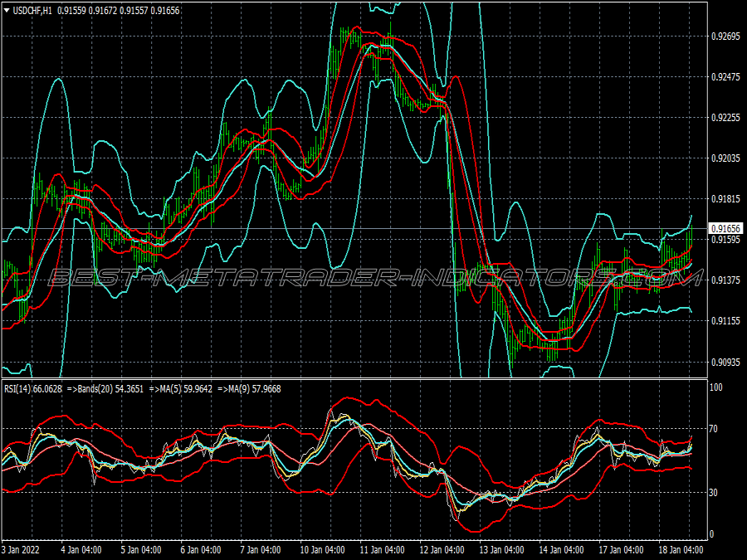Image resolution: width=747 pixels, height=560 pixels.
Task: Click the 0.91155 price scale level
Action: coord(725,321)
